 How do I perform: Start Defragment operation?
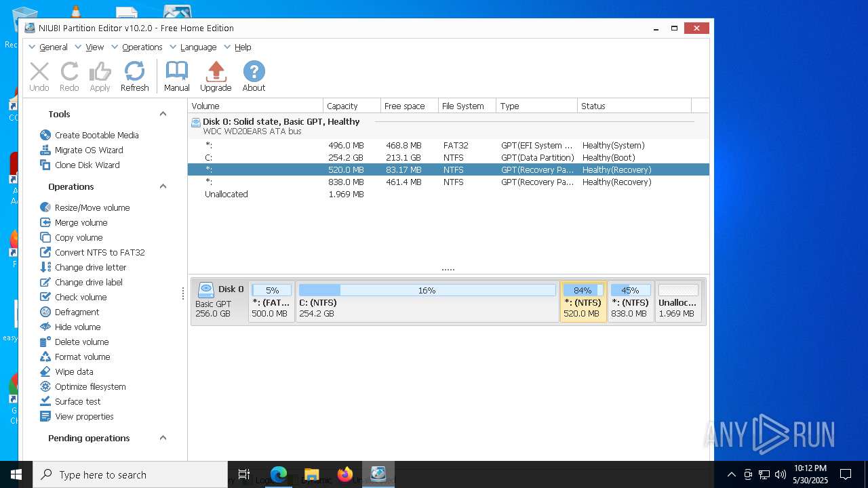[70, 312]
